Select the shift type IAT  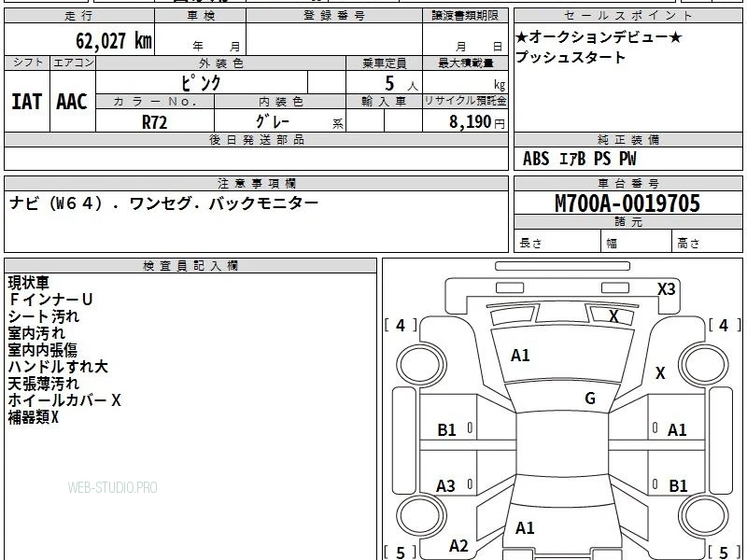(x=27, y=102)
